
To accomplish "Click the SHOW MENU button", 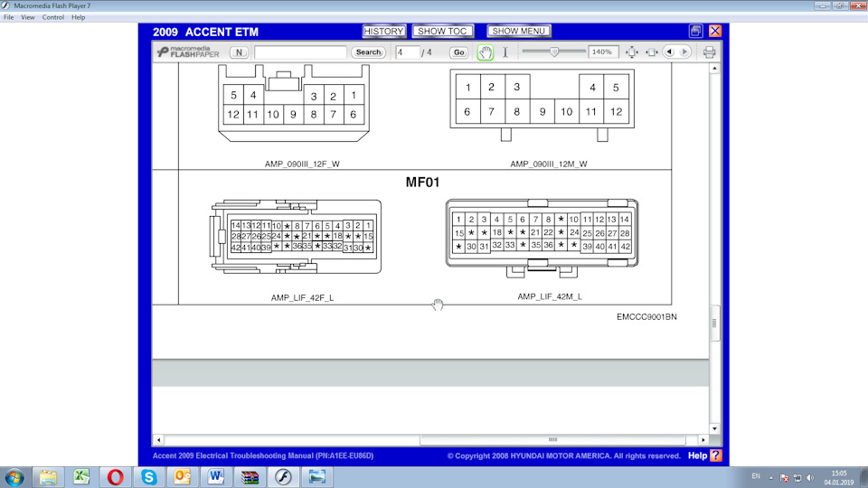I will click(519, 31).
